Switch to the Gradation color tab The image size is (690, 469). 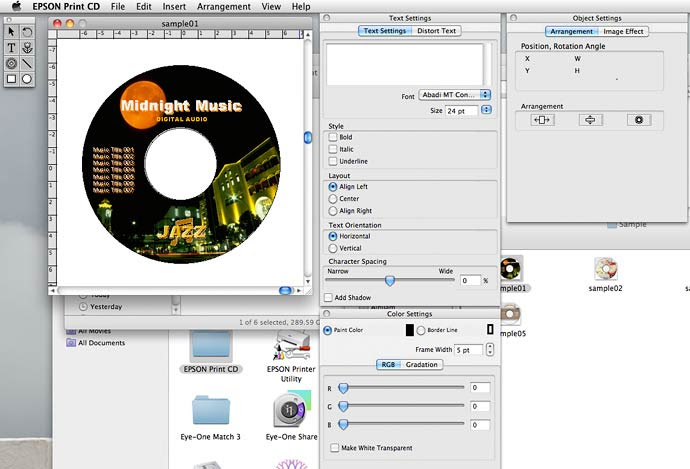tap(422, 364)
